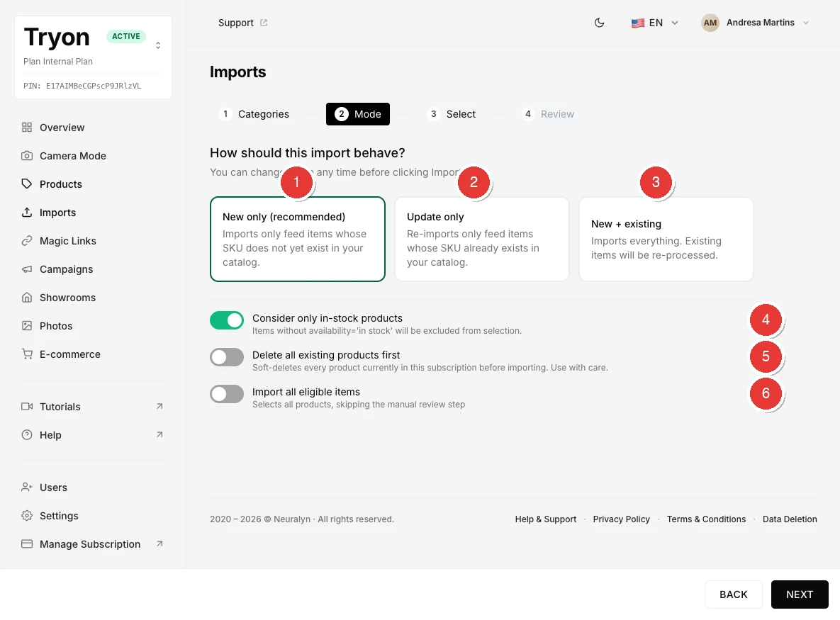Image resolution: width=840 pixels, height=620 pixels.
Task: Select step 2 Mode
Action: pyautogui.click(x=358, y=114)
